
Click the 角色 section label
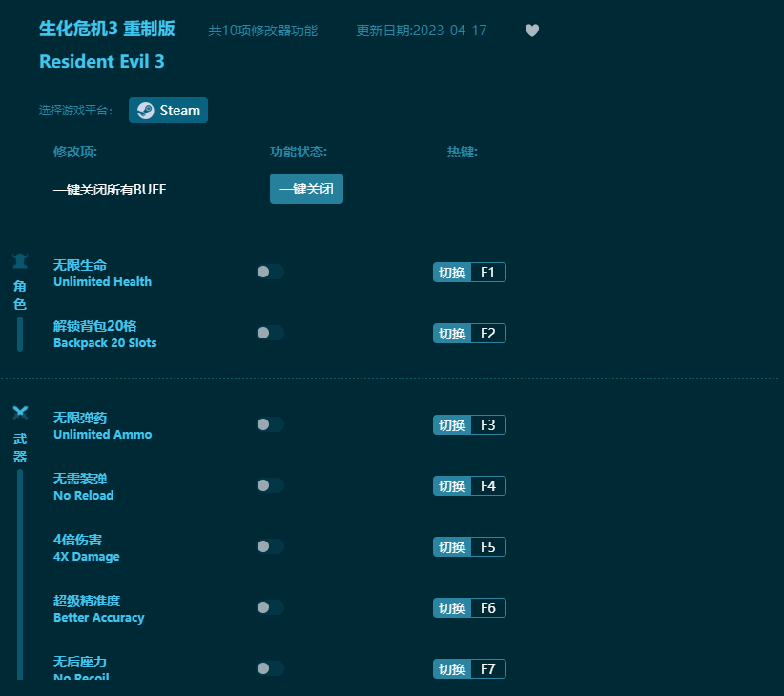point(20,296)
